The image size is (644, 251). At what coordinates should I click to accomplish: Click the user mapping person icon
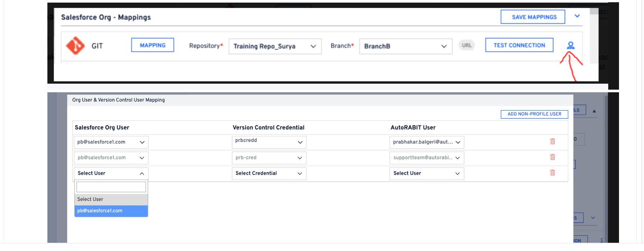pyautogui.click(x=570, y=46)
